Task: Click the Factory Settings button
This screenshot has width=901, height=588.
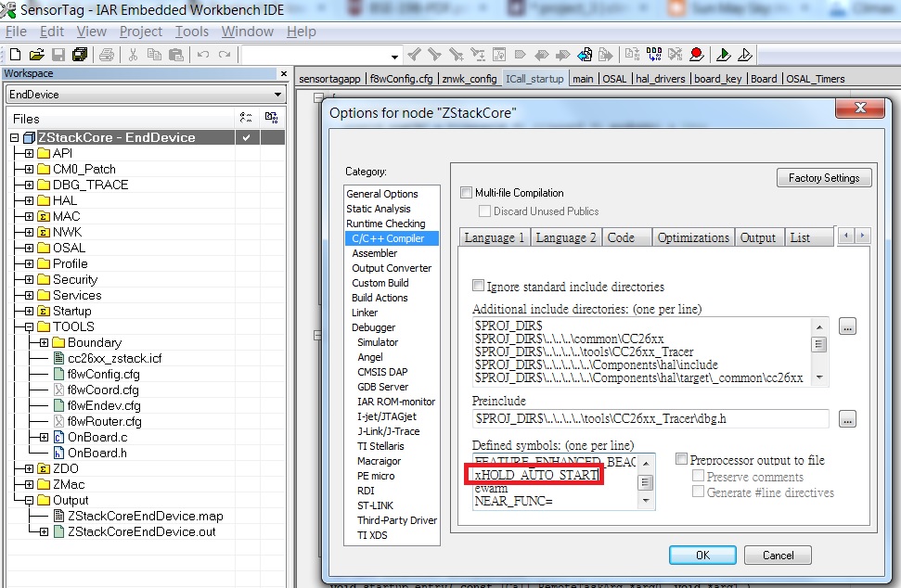Action: [824, 178]
